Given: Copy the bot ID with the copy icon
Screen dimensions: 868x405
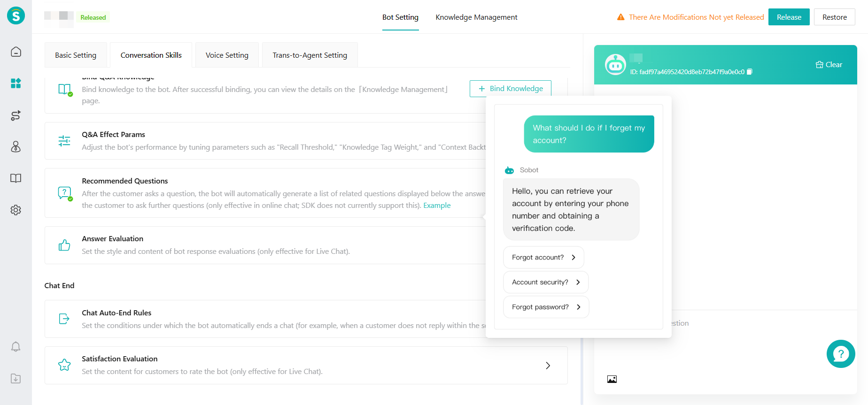Looking at the screenshot, I should pos(750,72).
